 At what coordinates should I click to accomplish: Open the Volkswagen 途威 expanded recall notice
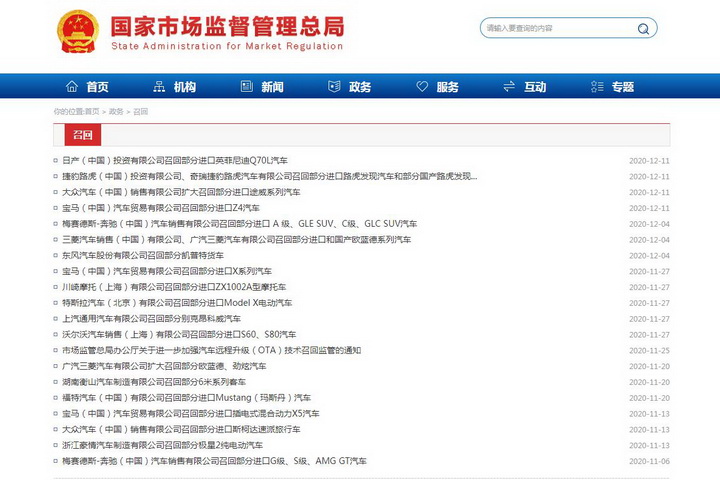click(x=181, y=192)
